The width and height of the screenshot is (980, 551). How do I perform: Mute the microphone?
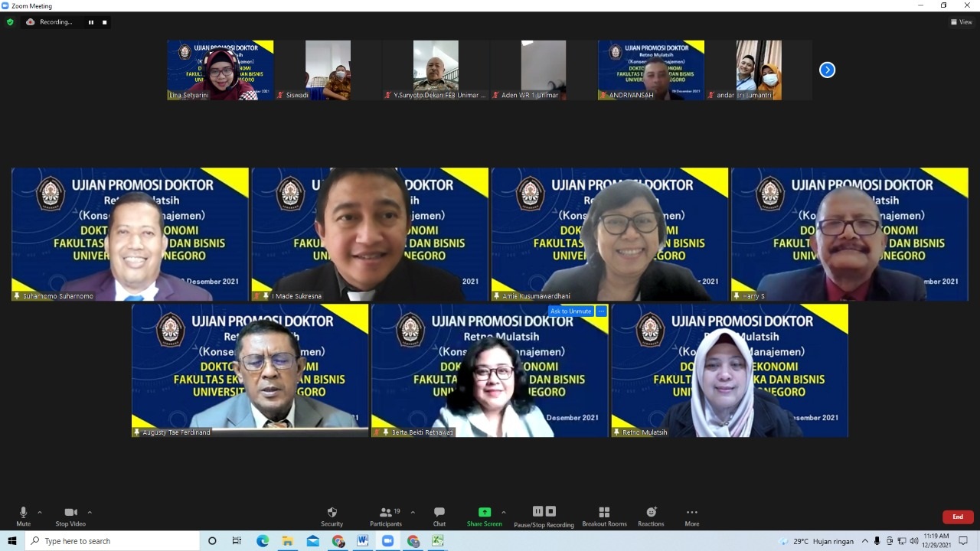[23, 516]
